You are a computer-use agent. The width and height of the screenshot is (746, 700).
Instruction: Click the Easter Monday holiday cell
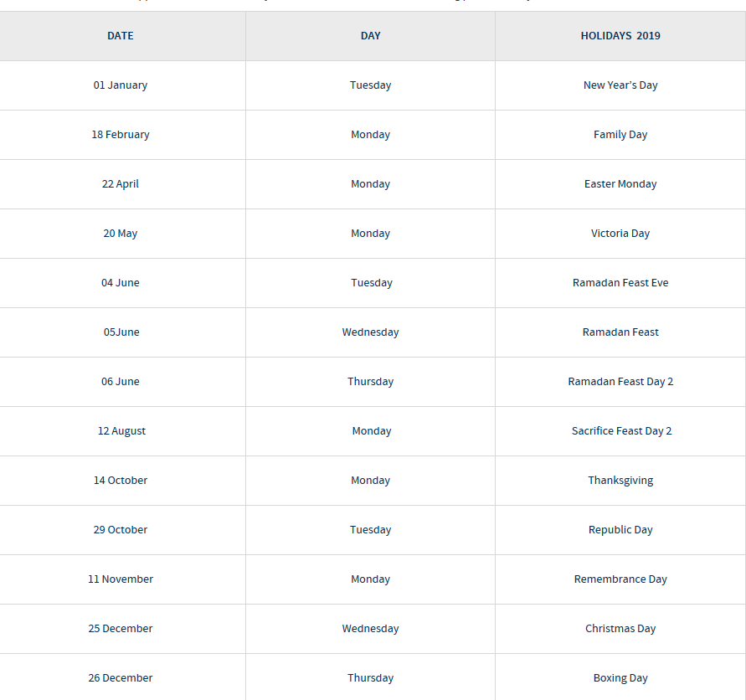click(x=620, y=184)
